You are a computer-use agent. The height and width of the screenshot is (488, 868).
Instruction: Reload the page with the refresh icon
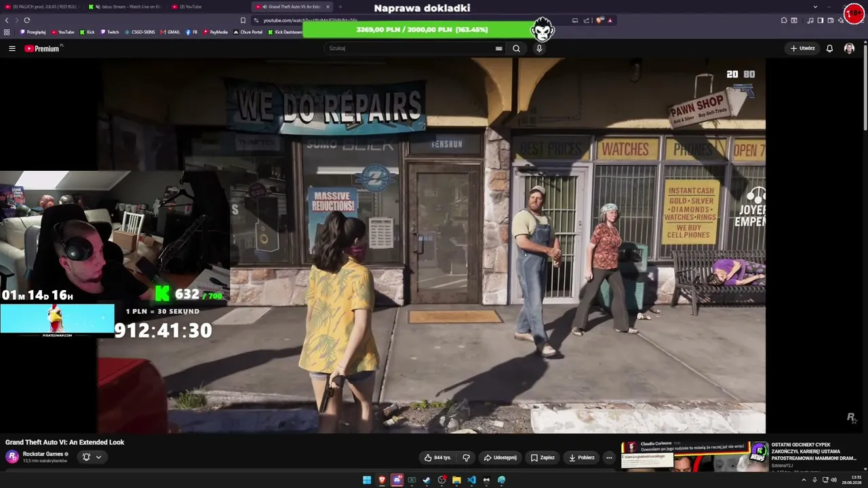click(27, 20)
